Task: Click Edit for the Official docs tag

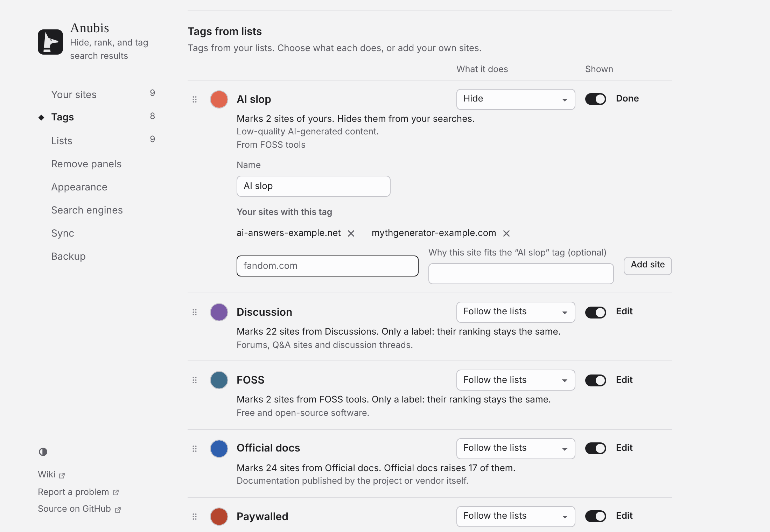Action: [624, 448]
